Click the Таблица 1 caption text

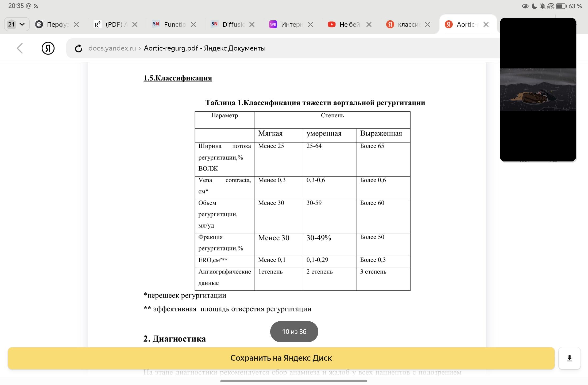(x=315, y=103)
